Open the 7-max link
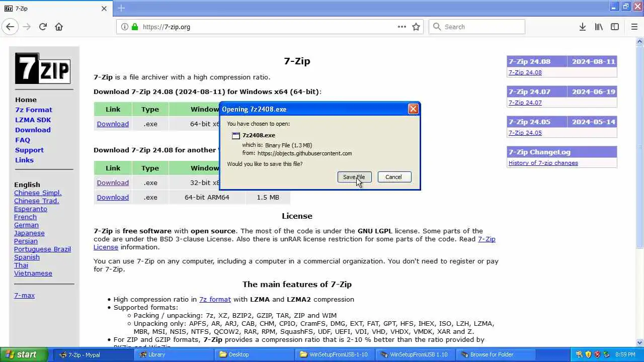This screenshot has width=644, height=362. pos(24,295)
